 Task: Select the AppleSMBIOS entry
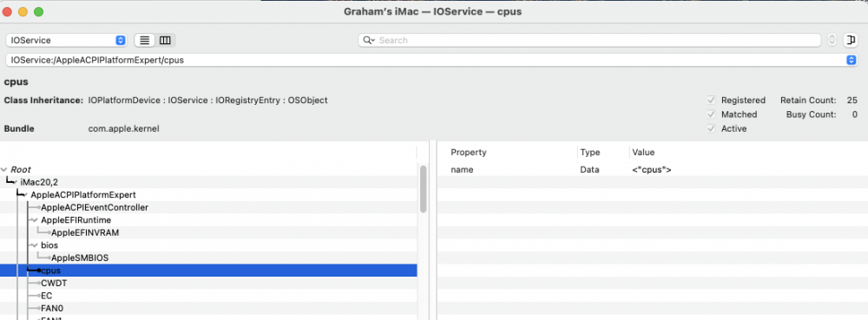pyautogui.click(x=80, y=258)
